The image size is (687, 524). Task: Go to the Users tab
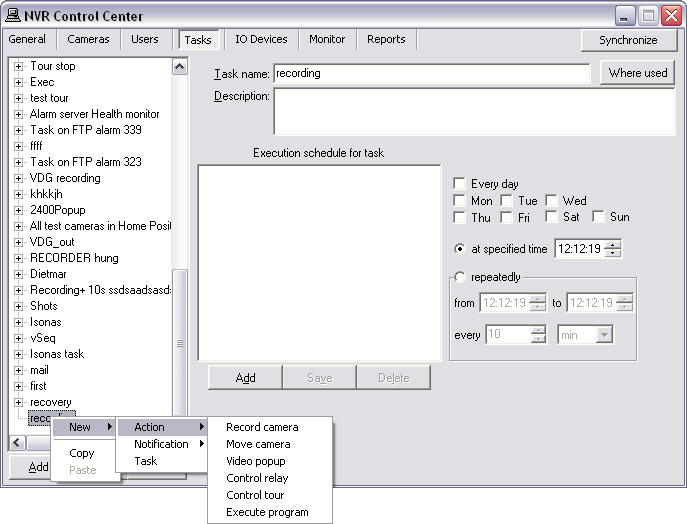[145, 39]
